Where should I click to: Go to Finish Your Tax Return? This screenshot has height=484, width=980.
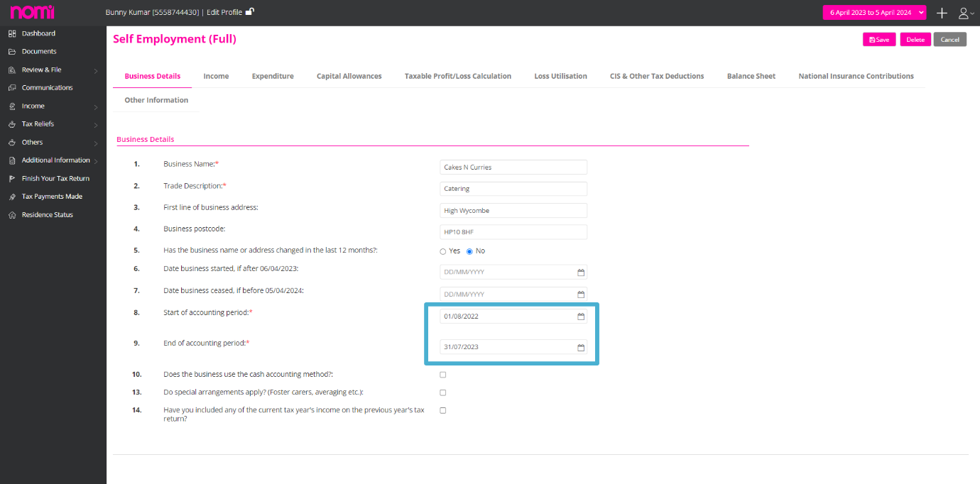(55, 179)
